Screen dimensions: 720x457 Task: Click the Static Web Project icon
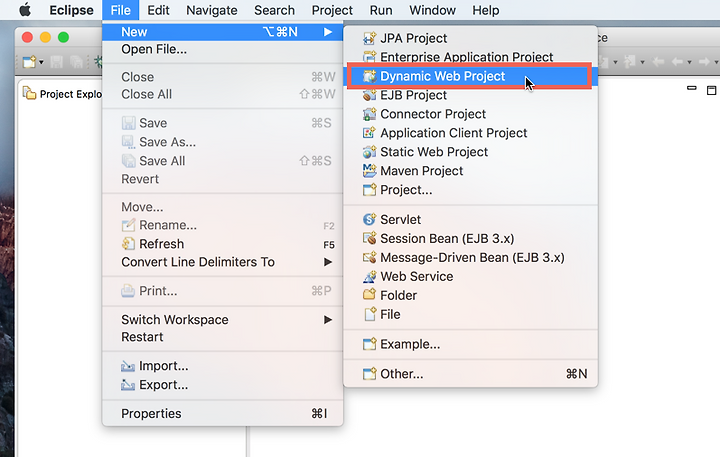pos(369,152)
